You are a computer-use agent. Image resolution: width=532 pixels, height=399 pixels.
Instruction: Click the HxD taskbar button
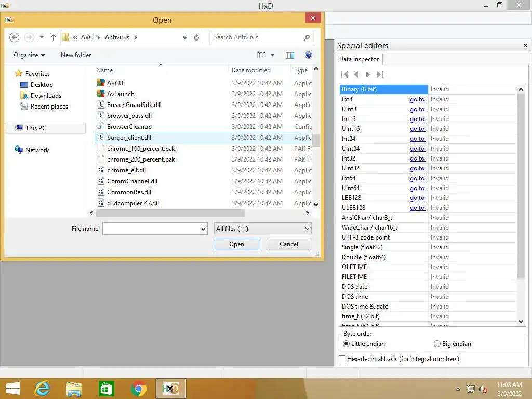[170, 389]
